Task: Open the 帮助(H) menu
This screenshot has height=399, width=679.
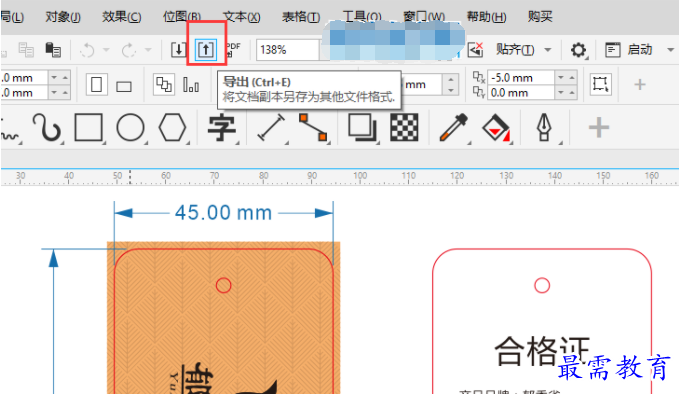Action: pyautogui.click(x=486, y=16)
